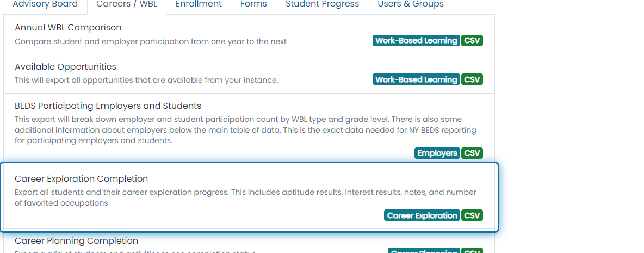Click Work-Based Learning tag on Annual WBL Comparison

pos(417,41)
